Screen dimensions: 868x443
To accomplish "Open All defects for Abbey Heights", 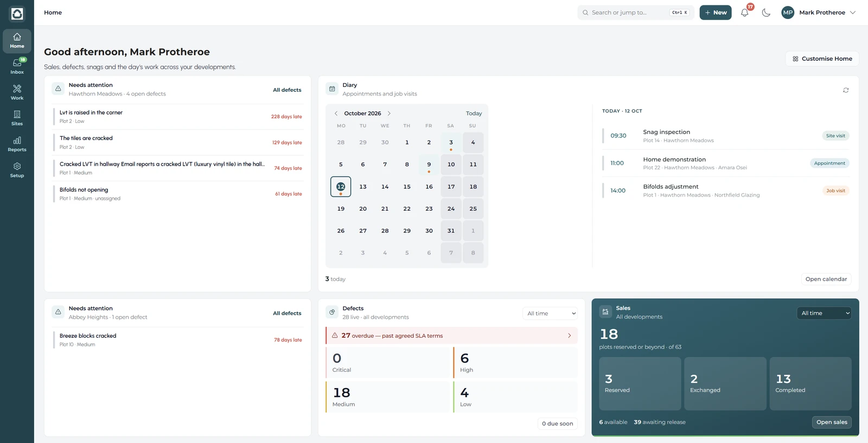I will tap(287, 313).
